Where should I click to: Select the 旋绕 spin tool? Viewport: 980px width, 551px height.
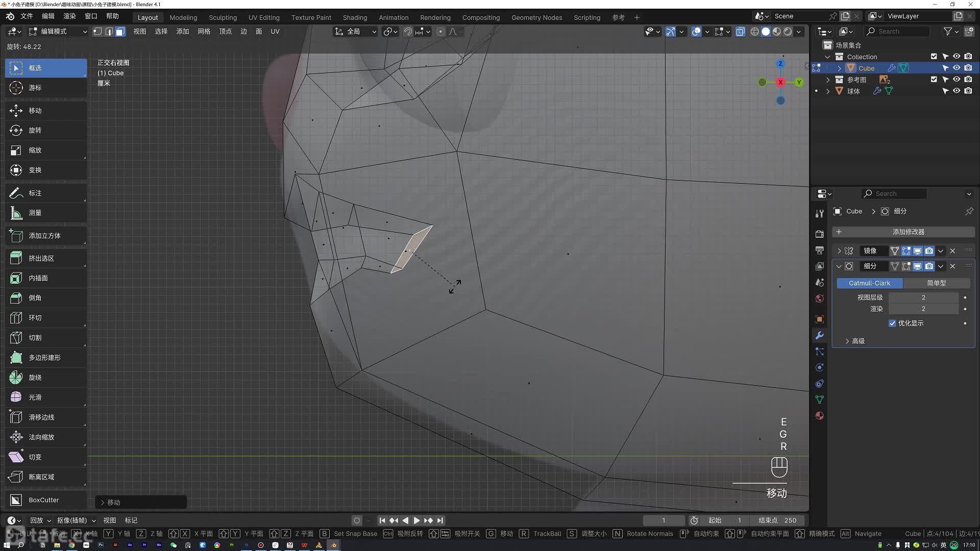46,378
